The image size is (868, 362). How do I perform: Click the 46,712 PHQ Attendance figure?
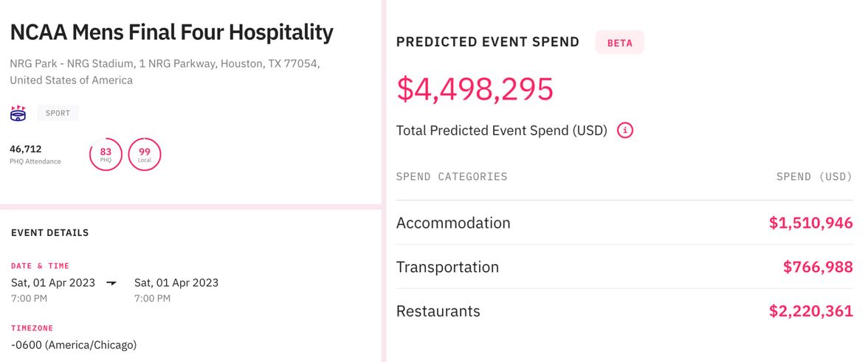(x=26, y=149)
